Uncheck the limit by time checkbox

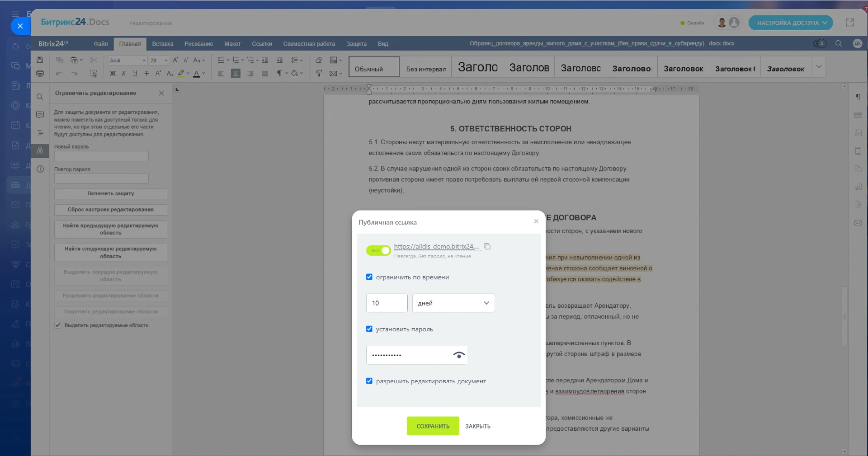pos(369,277)
